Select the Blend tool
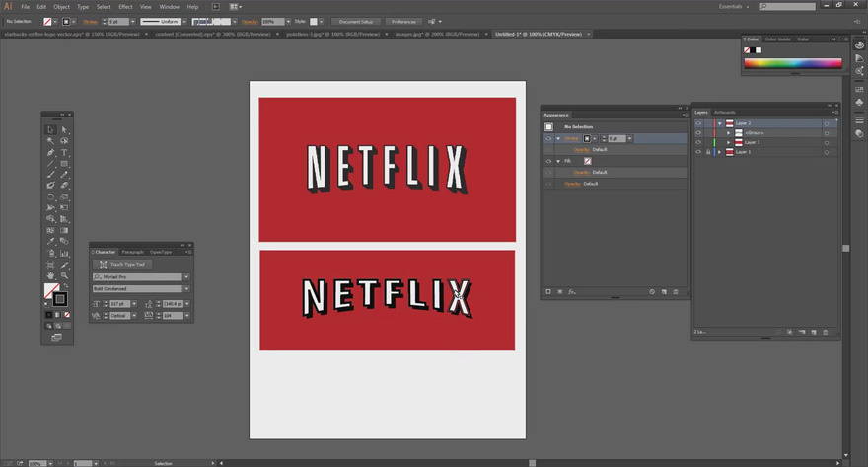The height and width of the screenshot is (467, 868). 64,242
